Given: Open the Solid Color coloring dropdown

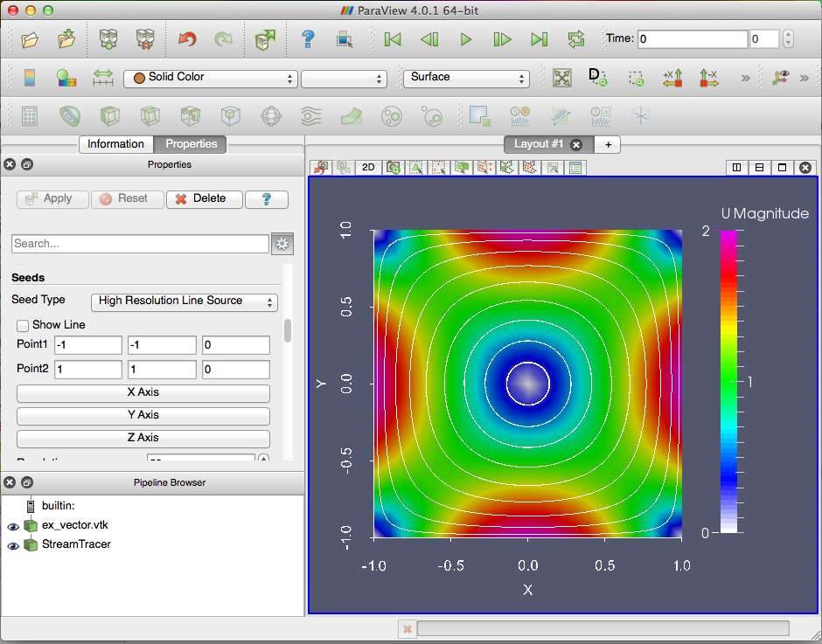Looking at the screenshot, I should click(210, 78).
